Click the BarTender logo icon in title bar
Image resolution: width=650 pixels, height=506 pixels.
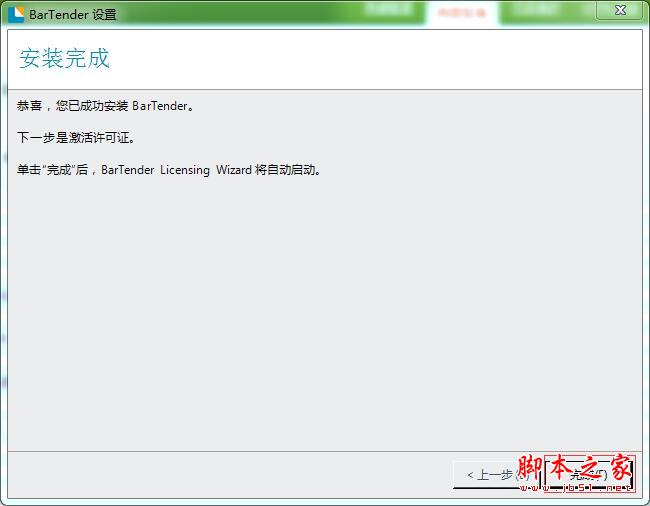pos(16,14)
